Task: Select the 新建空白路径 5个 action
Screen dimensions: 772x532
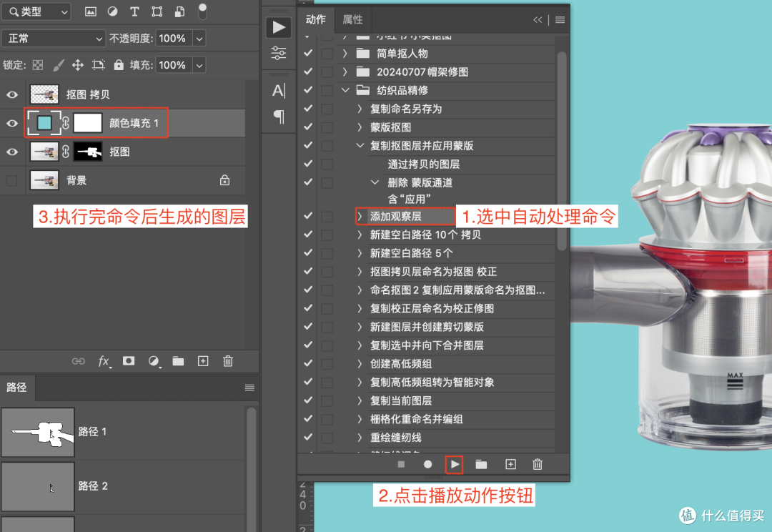Action: tap(412, 253)
